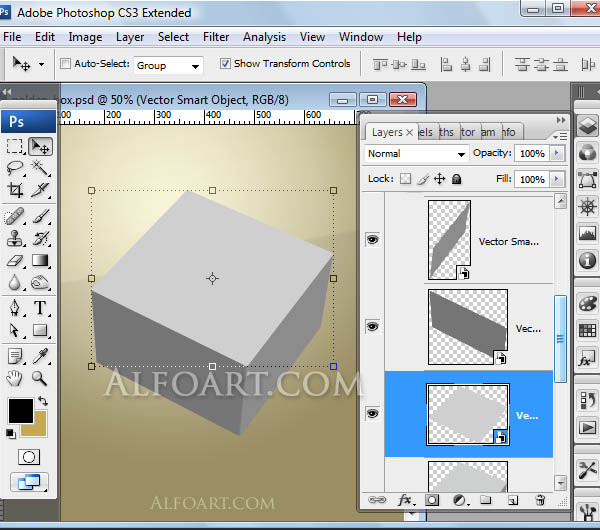Select the Magic Wand tool
Viewport: 600px width, 530px height.
40,168
